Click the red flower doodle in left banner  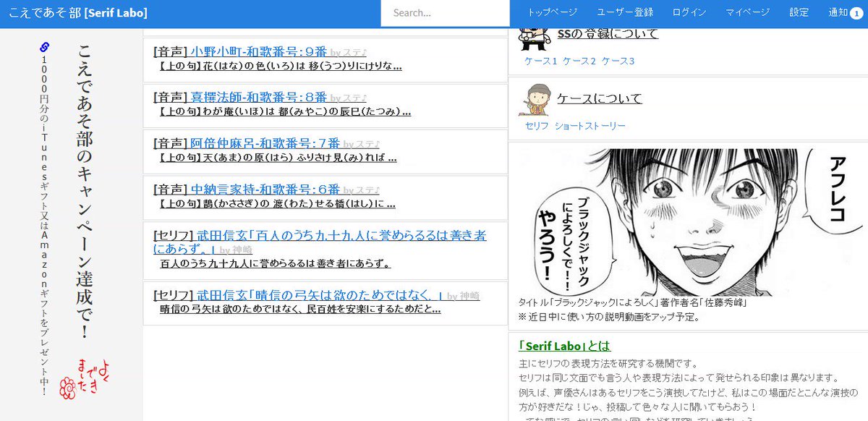point(68,388)
